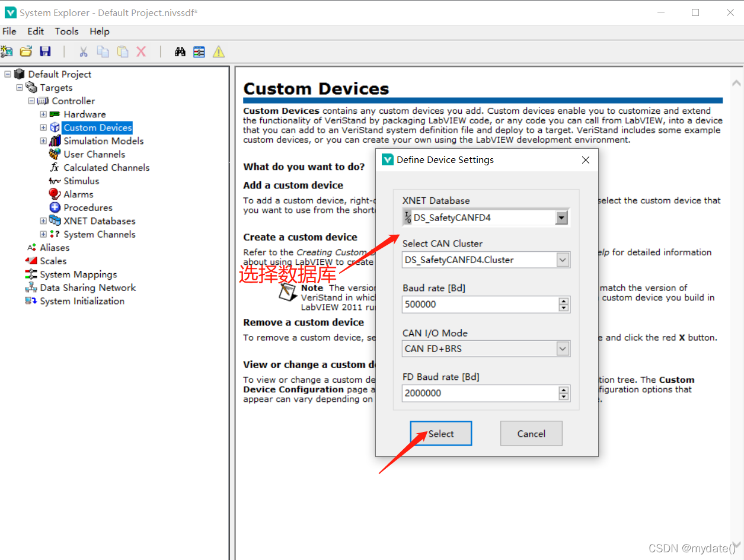
Task: Click the New System Definition toolbar icon
Action: click(x=7, y=52)
